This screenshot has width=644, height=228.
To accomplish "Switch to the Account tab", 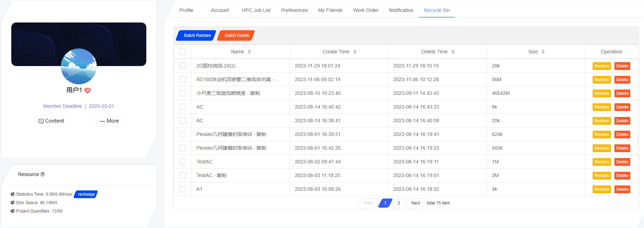I will click(x=220, y=10).
